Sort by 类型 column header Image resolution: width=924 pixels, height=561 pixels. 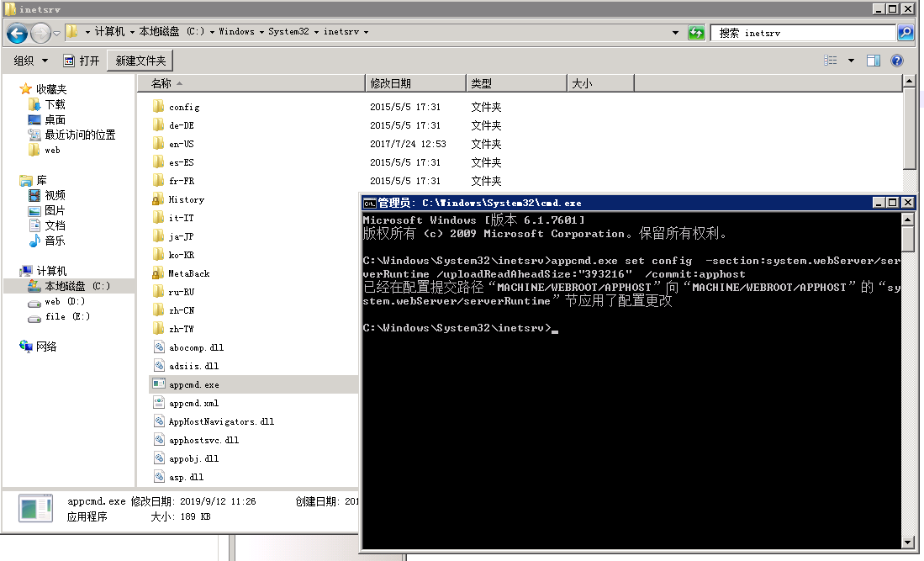coord(516,83)
